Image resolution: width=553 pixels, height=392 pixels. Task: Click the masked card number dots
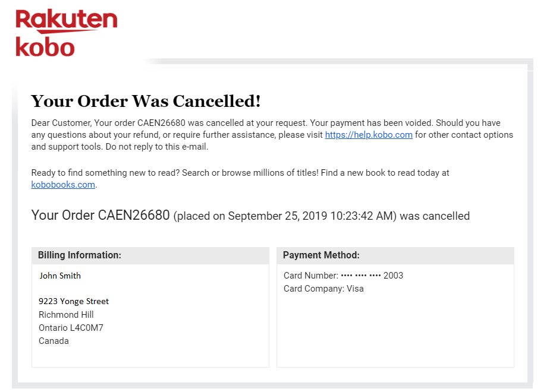point(360,276)
